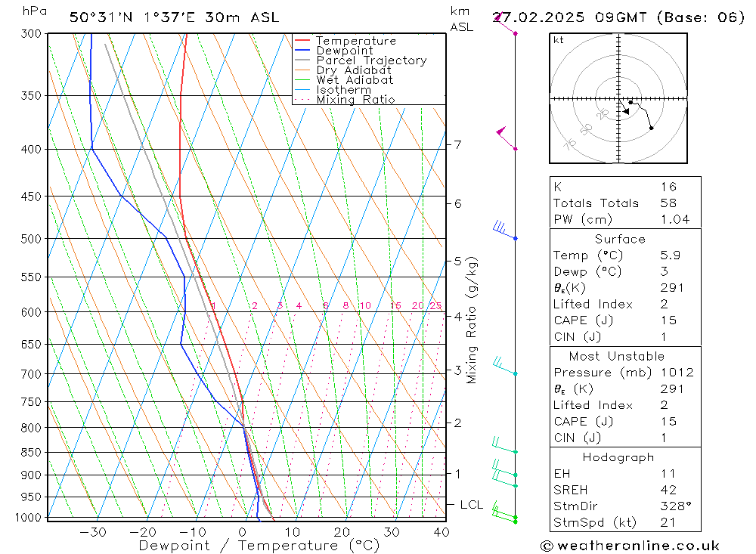Click the gray Parcel Trajectory legend line sample
Screen dimensions: 756x554
click(302, 60)
